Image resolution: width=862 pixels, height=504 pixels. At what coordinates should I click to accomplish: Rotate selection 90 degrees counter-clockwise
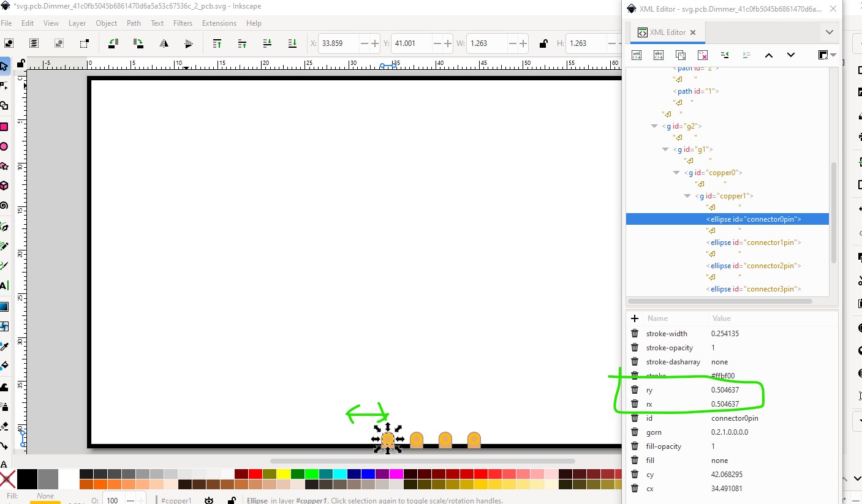coord(113,43)
